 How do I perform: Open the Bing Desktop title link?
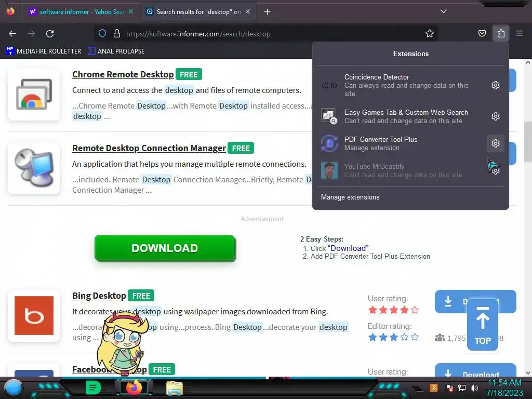click(x=99, y=296)
